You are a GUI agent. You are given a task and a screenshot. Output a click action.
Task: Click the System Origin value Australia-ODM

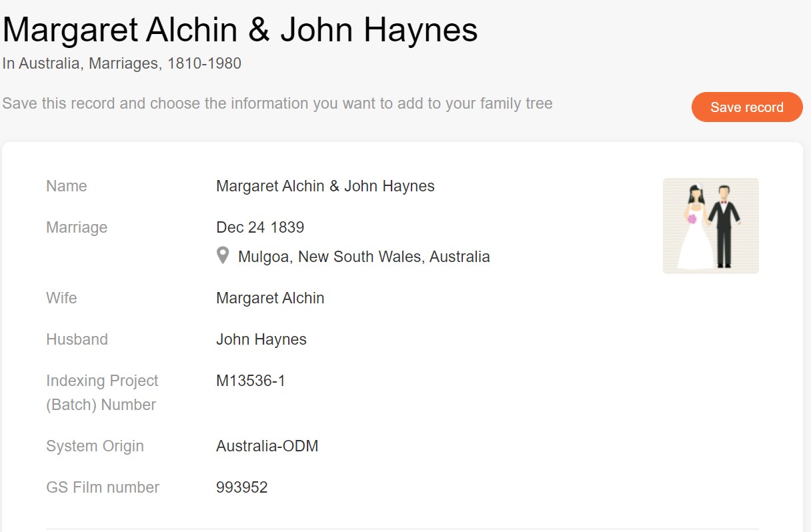[x=267, y=446]
